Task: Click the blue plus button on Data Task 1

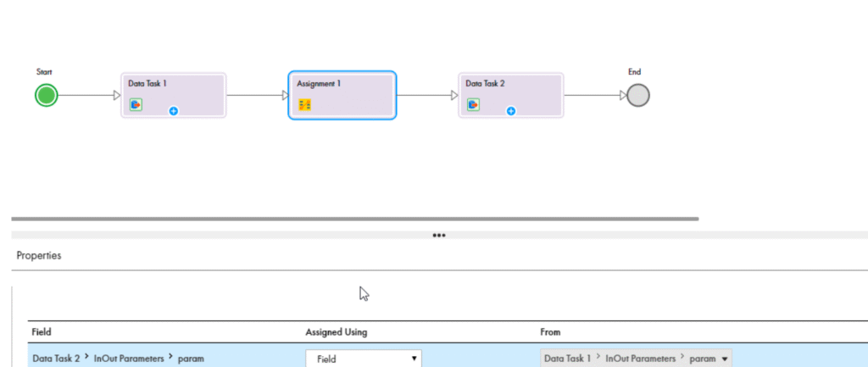Action: [173, 111]
